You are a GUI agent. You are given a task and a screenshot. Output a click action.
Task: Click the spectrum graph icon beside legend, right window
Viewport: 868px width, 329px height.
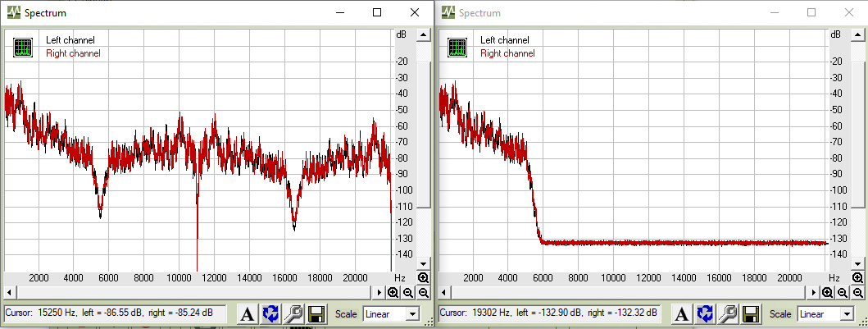[457, 48]
